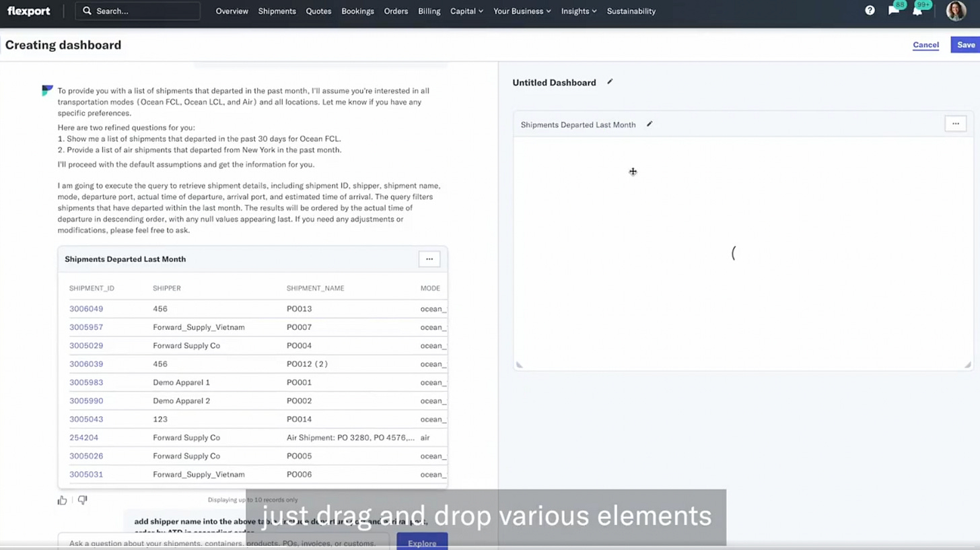Click the widget bottom-left resize handle
This screenshot has height=550, width=980.
tap(519, 365)
